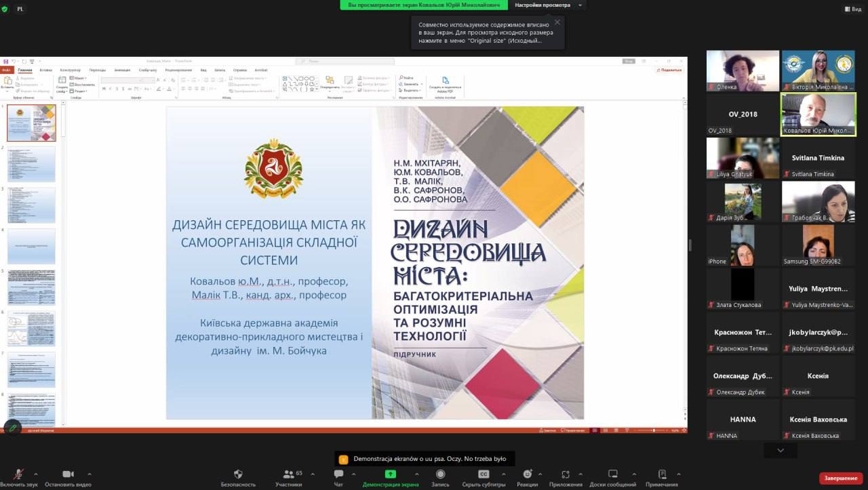The image size is (868, 490).
Task: Click the green Демонстрация экрана icon
Action: pyautogui.click(x=391, y=474)
